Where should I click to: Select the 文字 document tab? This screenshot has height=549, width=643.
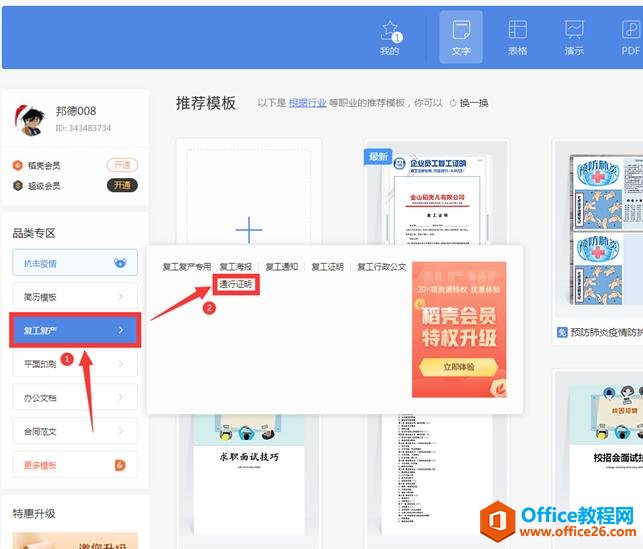pos(461,37)
